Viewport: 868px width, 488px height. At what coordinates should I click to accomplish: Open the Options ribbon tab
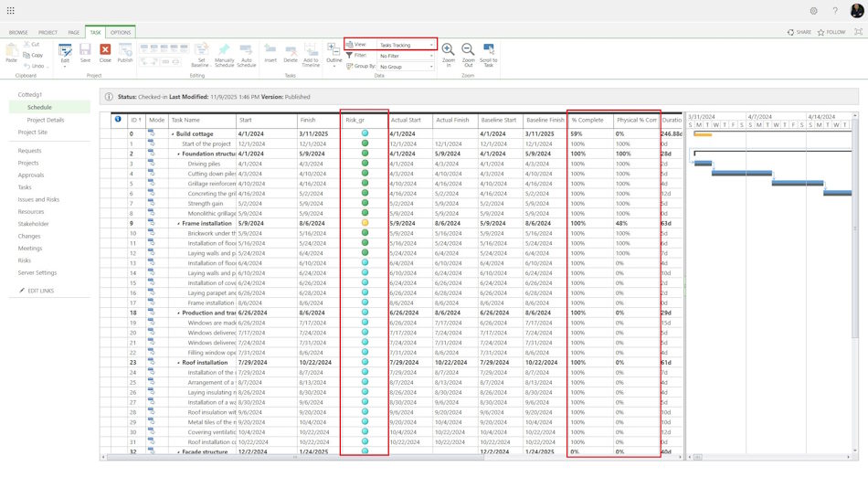point(120,32)
